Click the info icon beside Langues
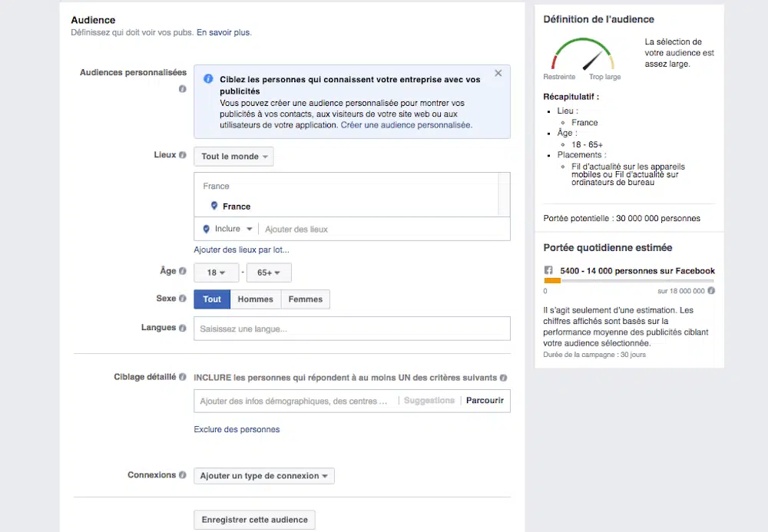Image resolution: width=768 pixels, height=532 pixels. pyautogui.click(x=183, y=328)
